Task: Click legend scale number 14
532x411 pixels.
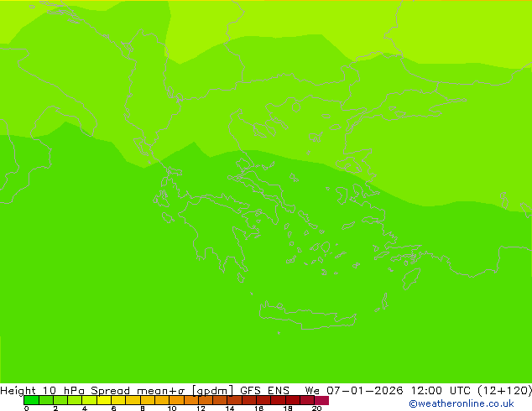Action: tap(230, 408)
